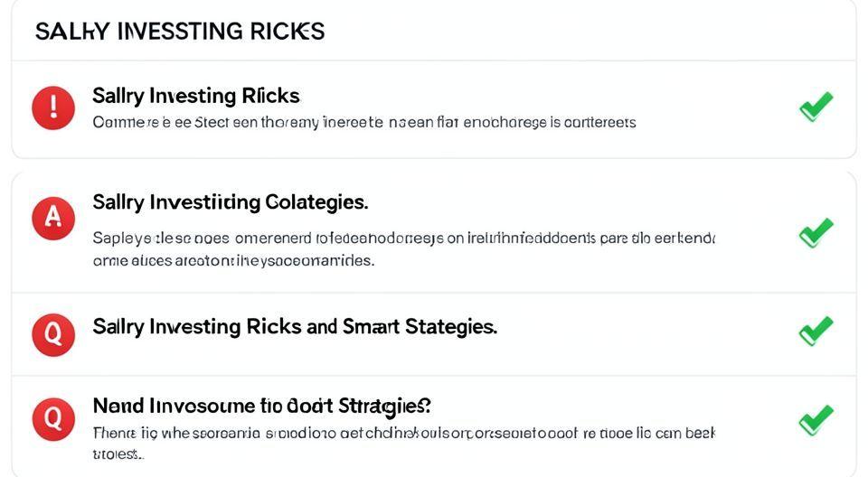Uncheck the green tick beside Ricks and Smart Stategies
The height and width of the screenshot is (477, 868).
(x=816, y=331)
